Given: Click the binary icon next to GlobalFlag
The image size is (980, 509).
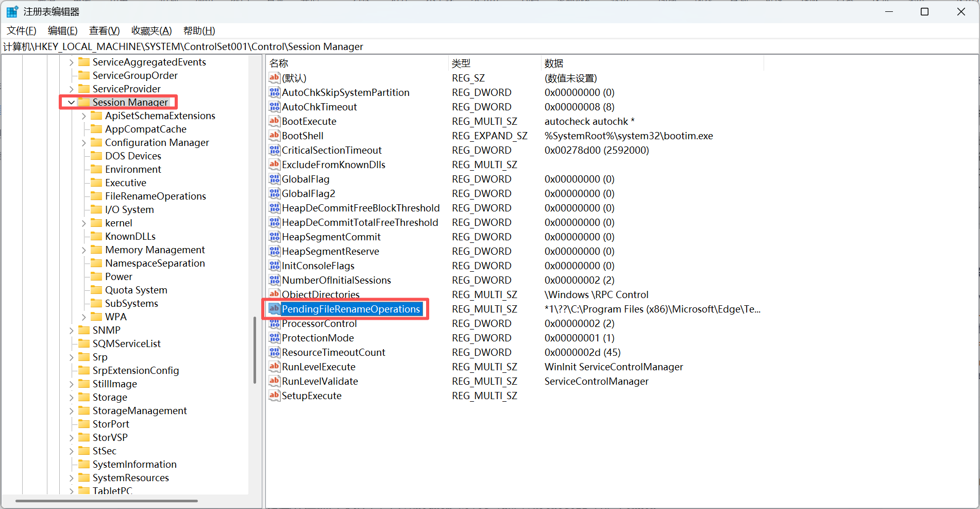Looking at the screenshot, I should tap(275, 179).
